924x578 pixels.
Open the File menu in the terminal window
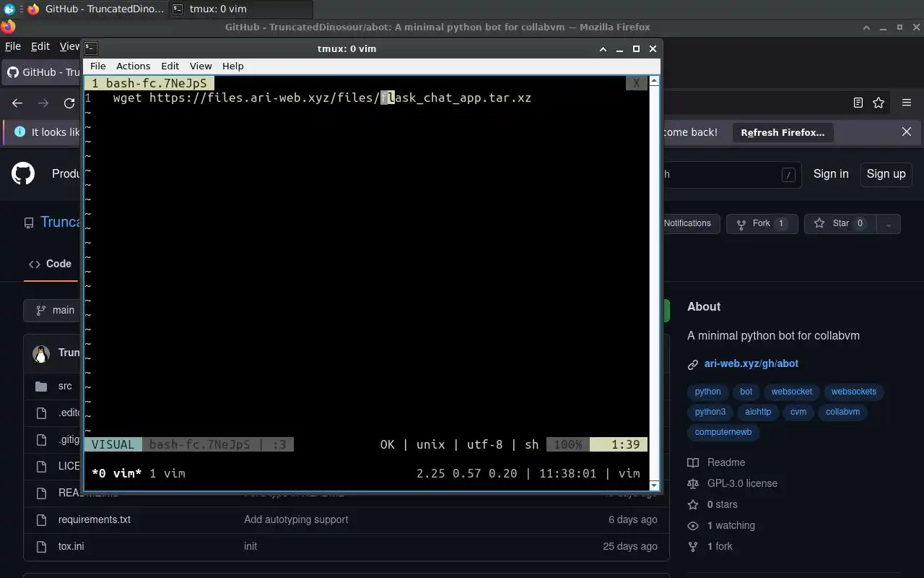pyautogui.click(x=97, y=66)
